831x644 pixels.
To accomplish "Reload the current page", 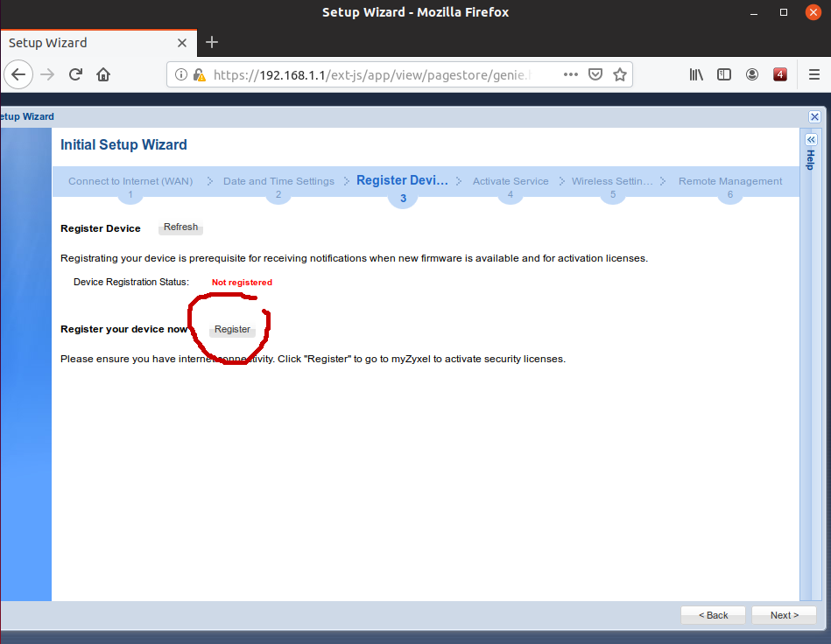I will (x=76, y=74).
